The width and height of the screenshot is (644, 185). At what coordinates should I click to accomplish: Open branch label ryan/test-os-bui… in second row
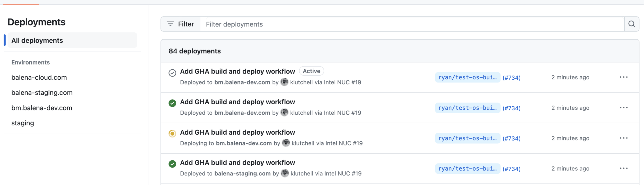click(468, 108)
